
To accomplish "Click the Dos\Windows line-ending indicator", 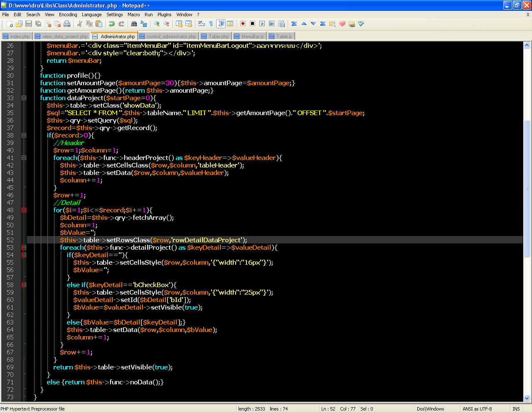I will (x=431, y=408).
